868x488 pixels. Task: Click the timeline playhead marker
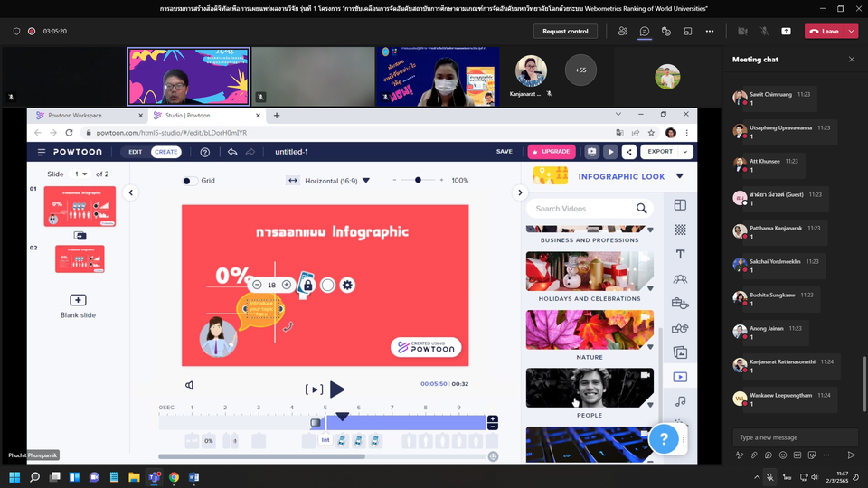click(342, 416)
